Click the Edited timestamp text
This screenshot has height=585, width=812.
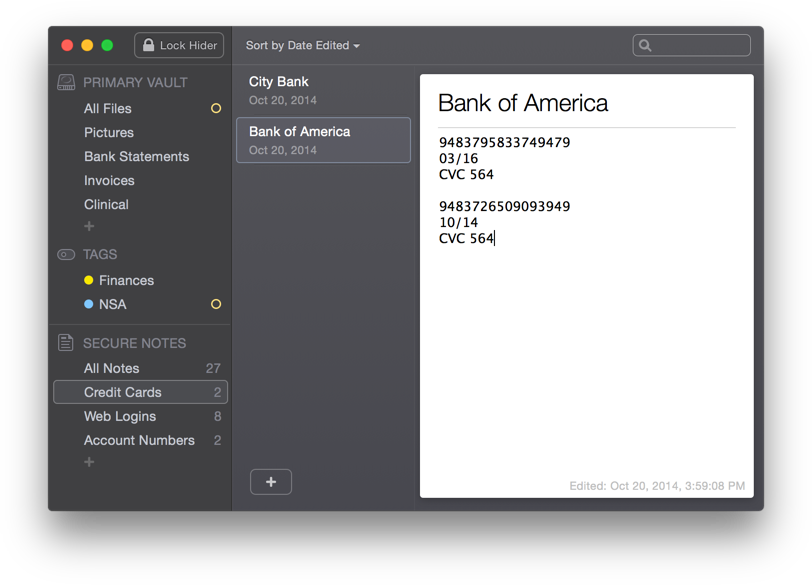coord(657,486)
